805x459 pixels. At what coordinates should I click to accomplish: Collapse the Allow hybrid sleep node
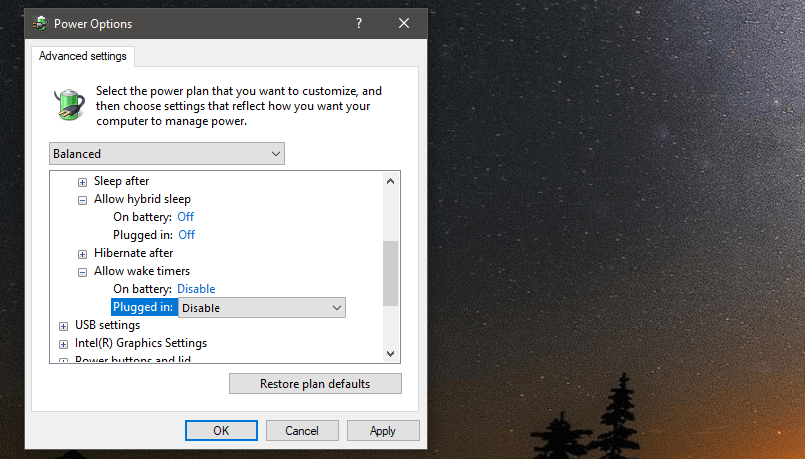[x=82, y=200]
